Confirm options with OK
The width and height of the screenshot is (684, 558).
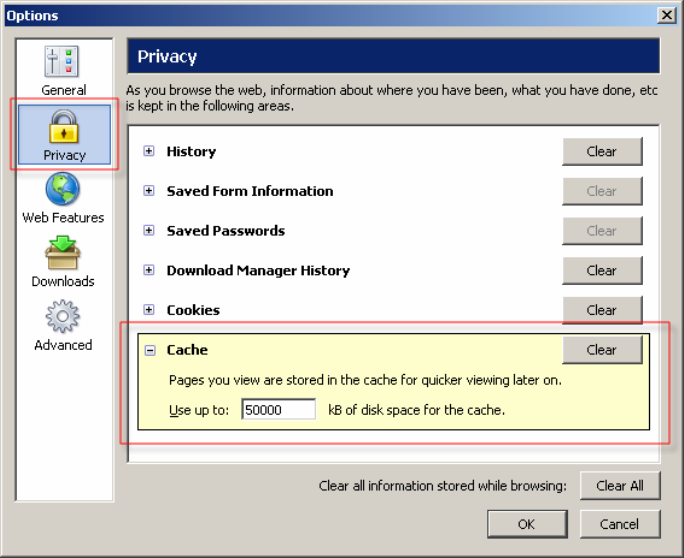pos(527,524)
